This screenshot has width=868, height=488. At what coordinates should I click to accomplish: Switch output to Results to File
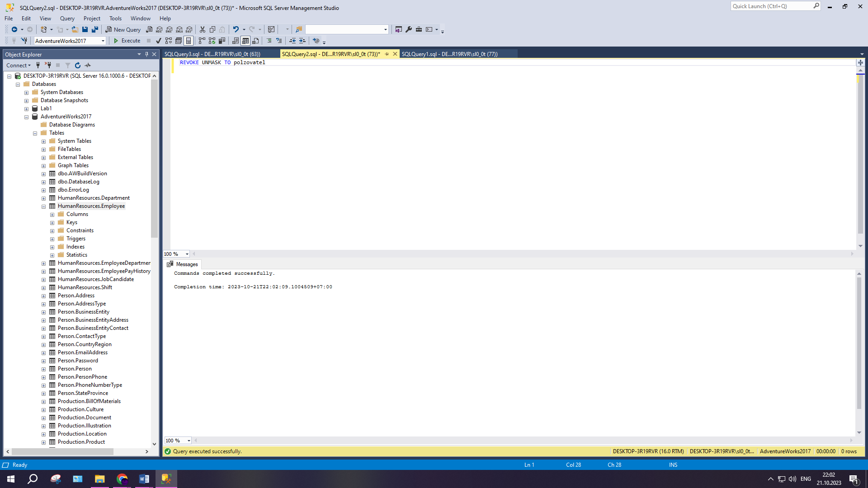[255, 41]
